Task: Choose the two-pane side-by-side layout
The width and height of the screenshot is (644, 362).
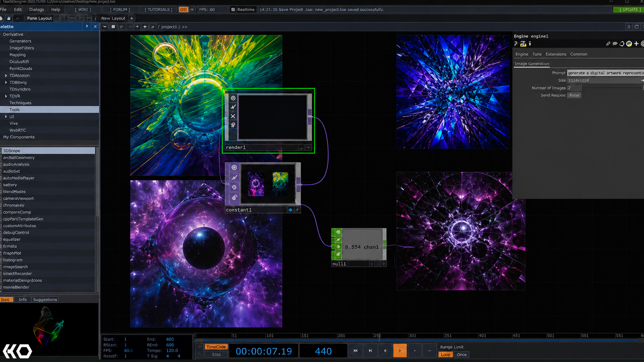Action: pos(64,18)
